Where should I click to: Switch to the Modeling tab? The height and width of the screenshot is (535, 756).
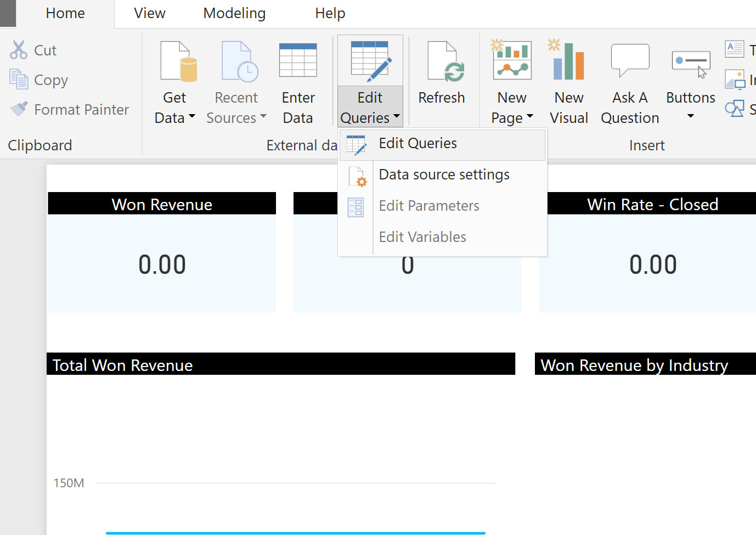pyautogui.click(x=234, y=13)
